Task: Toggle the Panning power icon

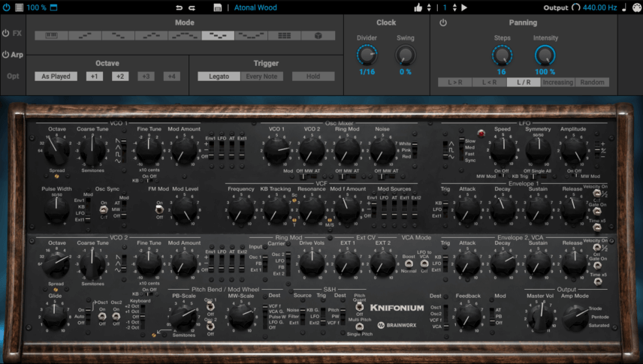Action: [443, 23]
